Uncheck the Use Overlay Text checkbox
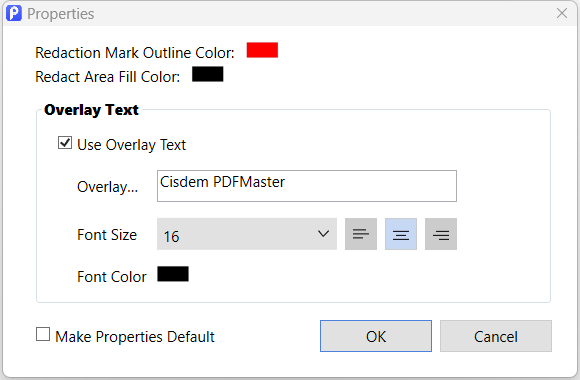The image size is (580, 380). click(65, 143)
